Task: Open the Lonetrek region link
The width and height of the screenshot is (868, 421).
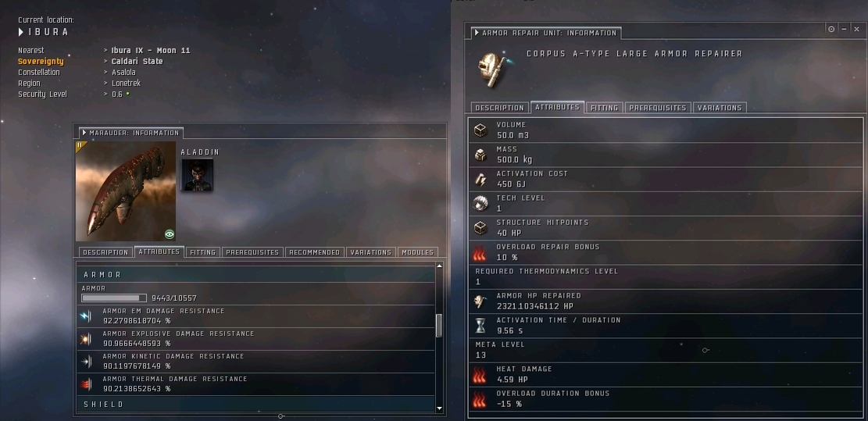Action: (127, 83)
